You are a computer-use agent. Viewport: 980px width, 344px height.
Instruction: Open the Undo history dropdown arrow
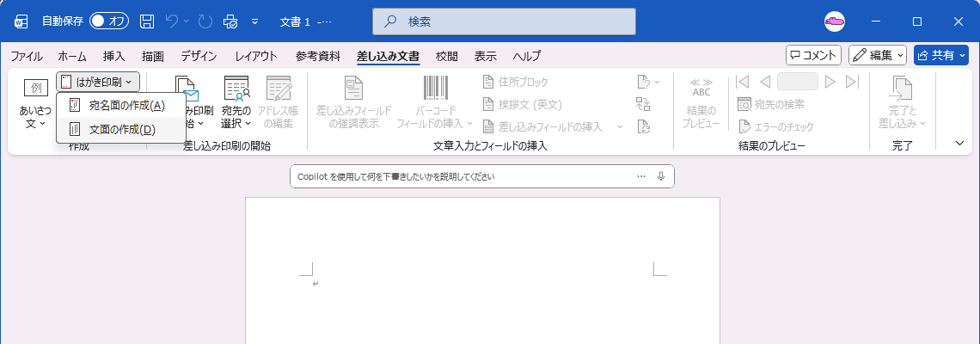click(187, 21)
